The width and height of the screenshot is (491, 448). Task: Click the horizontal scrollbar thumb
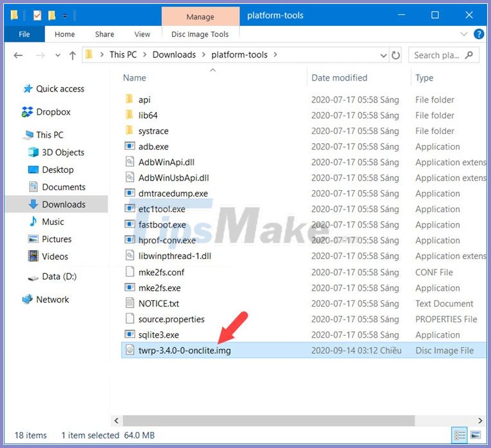point(269,420)
